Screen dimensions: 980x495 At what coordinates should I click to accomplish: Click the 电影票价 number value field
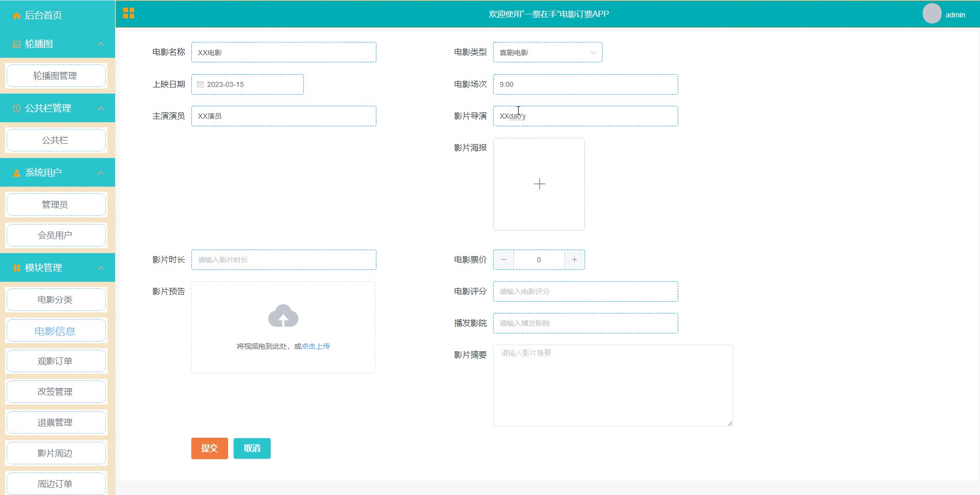(x=539, y=260)
